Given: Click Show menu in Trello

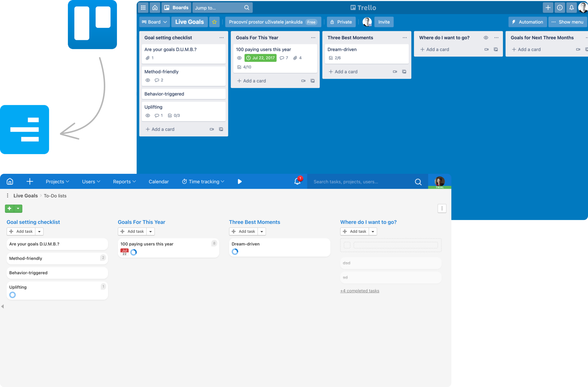Looking at the screenshot, I should tap(567, 22).
